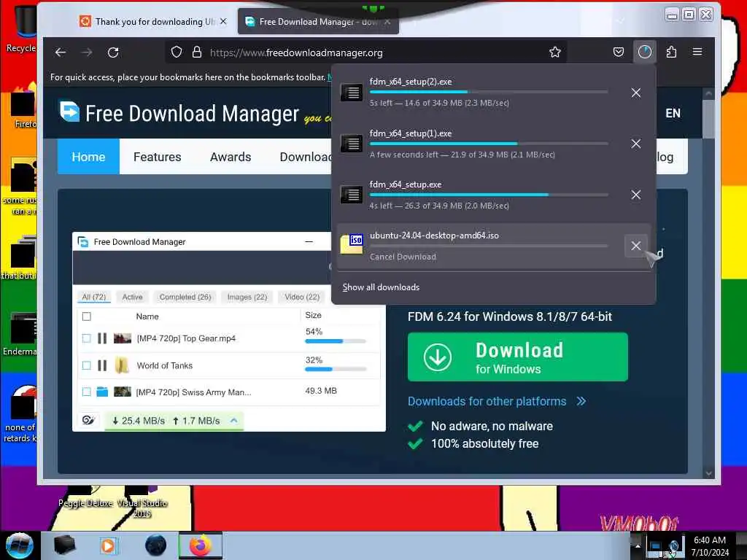Bookmark this page with the star icon
The height and width of the screenshot is (560, 747).
(x=555, y=52)
